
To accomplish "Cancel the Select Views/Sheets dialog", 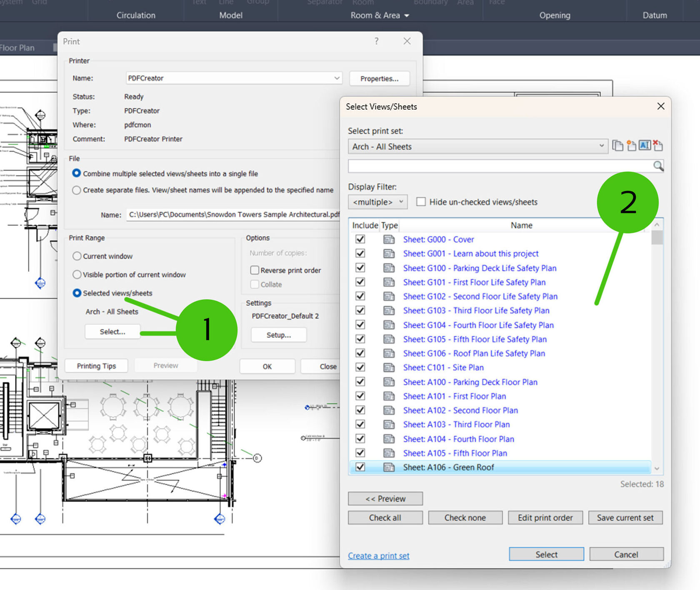I will [x=626, y=554].
